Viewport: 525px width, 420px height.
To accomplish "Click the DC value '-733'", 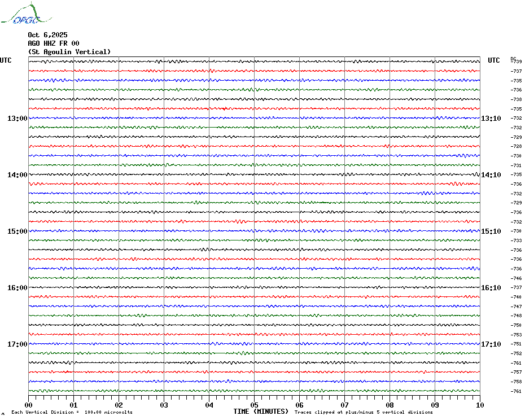I will [517, 240].
